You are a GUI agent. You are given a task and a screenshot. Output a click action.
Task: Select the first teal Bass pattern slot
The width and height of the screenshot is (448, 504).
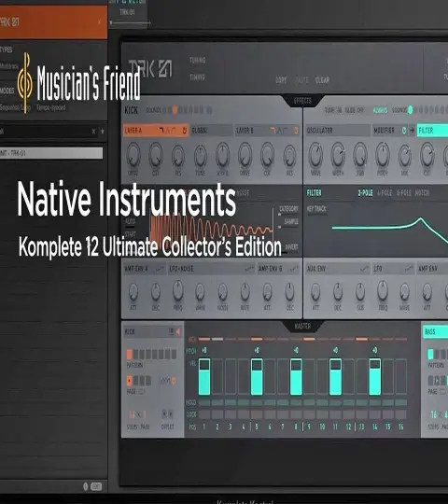430,355
